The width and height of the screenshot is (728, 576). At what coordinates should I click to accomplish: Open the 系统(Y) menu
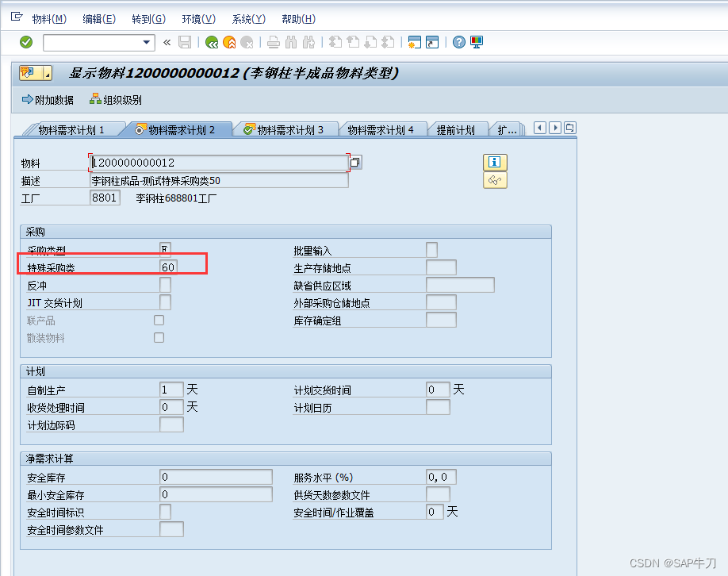[x=249, y=19]
